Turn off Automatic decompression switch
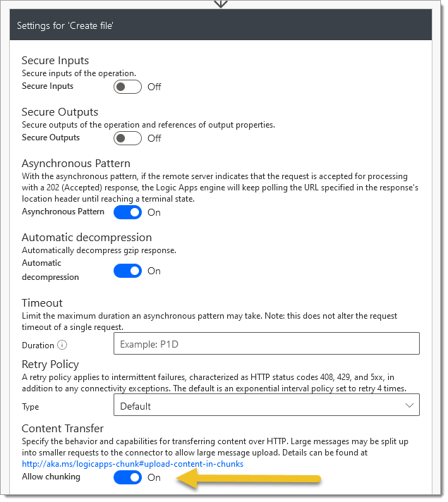The width and height of the screenshot is (448, 502). (x=128, y=272)
